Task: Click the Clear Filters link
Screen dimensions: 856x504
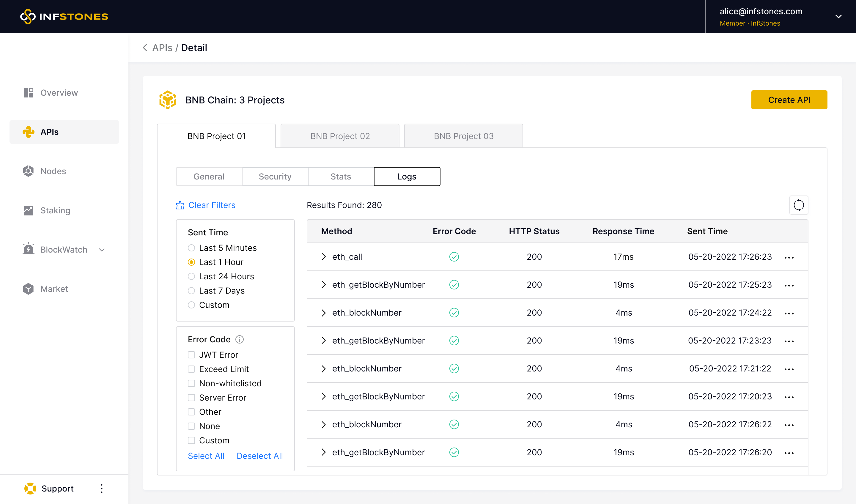Action: (x=211, y=205)
